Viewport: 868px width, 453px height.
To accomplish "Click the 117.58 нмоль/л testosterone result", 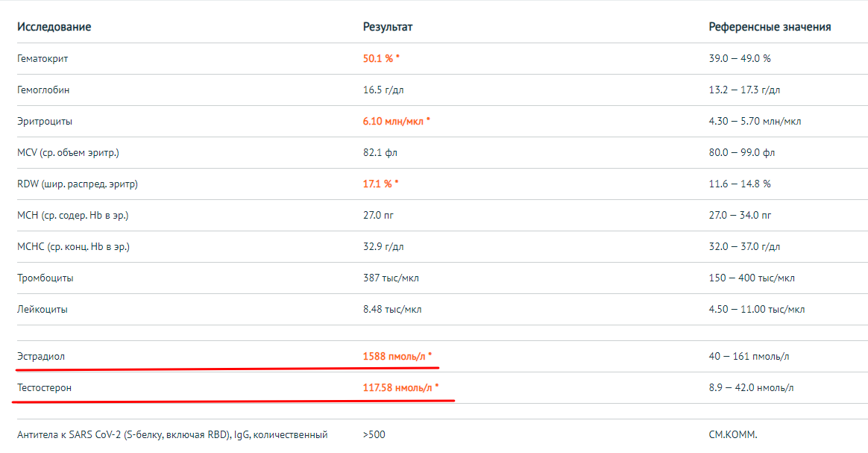I will pyautogui.click(x=400, y=387).
